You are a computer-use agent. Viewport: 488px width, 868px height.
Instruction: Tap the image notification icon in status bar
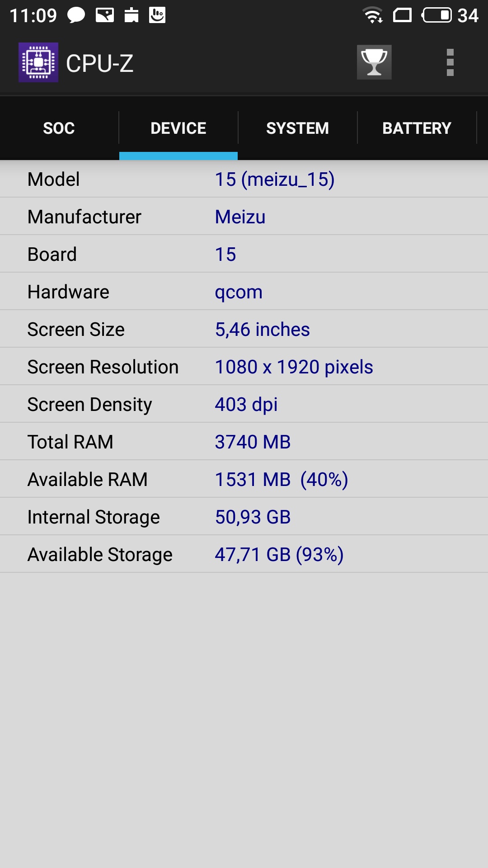tap(105, 15)
